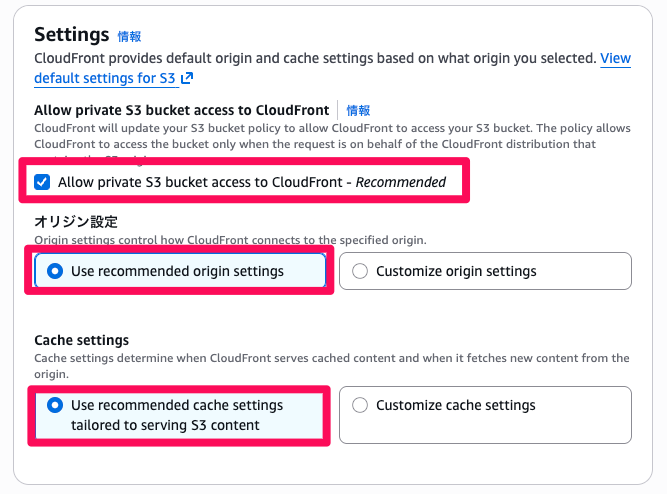Click the 'Cache settings' section heading

click(x=82, y=340)
